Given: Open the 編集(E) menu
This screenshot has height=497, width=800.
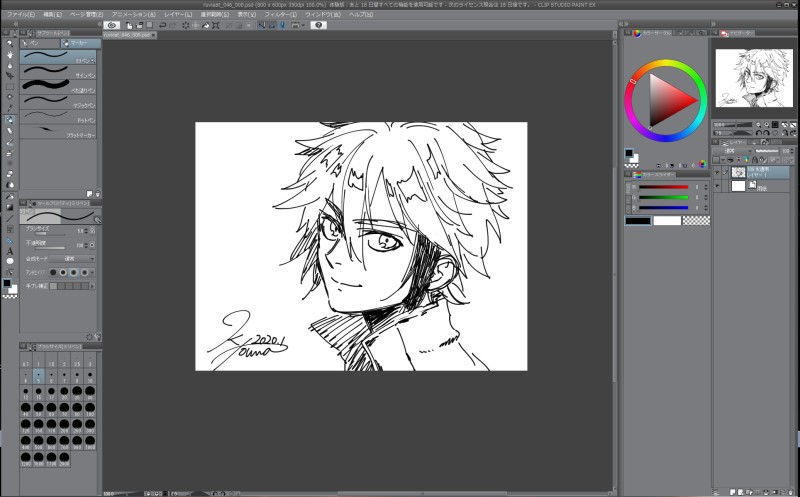Looking at the screenshot, I should pos(53,14).
